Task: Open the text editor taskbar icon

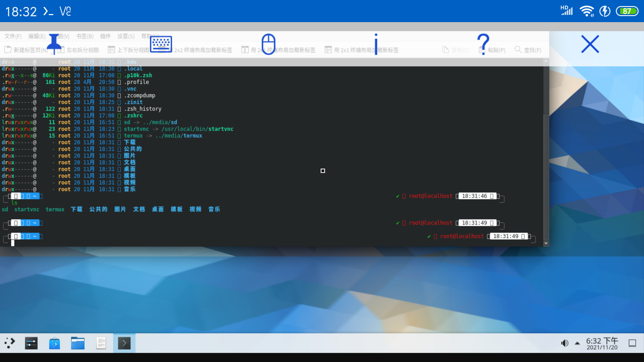Action: point(101,343)
